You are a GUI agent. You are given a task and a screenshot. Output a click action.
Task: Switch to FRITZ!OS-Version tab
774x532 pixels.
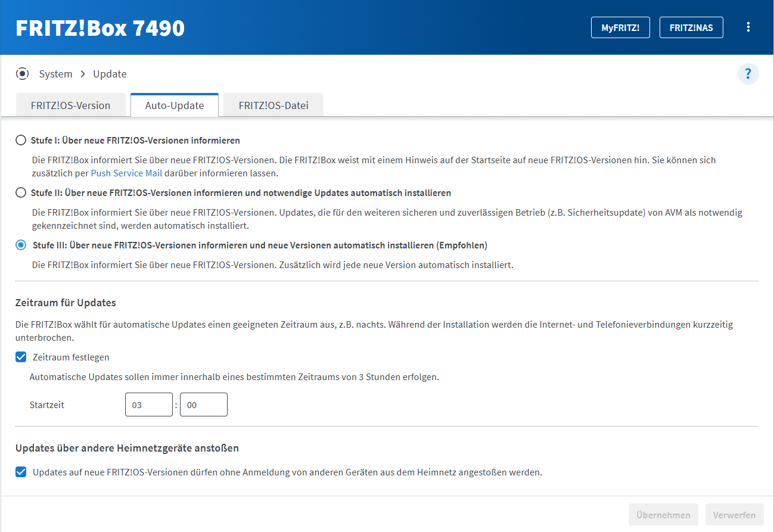(x=70, y=105)
